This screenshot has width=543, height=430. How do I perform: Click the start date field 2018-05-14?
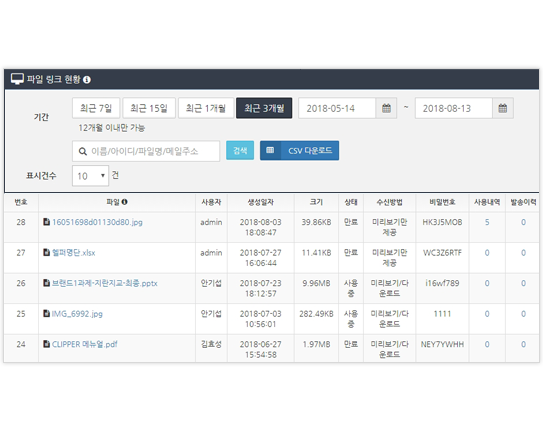(x=337, y=108)
